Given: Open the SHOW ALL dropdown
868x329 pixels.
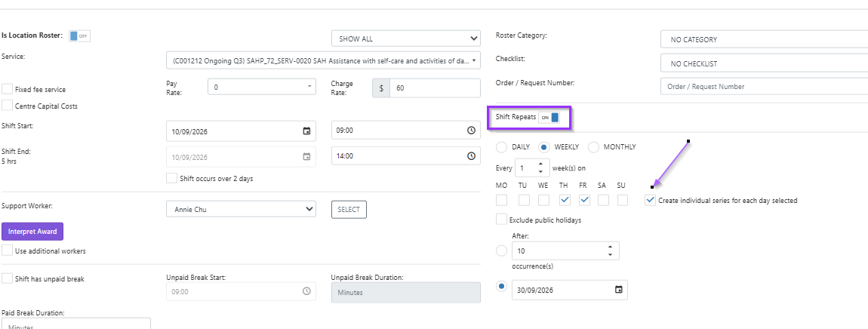Looking at the screenshot, I should pos(406,38).
